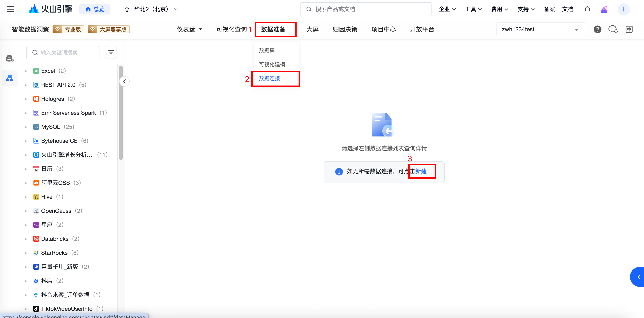Click the purple AI assistant icon
644x318 pixels.
[604, 9]
